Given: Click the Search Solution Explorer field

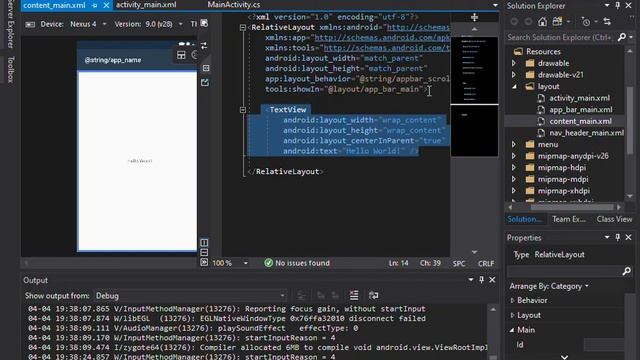Looking at the screenshot, I should (x=560, y=37).
